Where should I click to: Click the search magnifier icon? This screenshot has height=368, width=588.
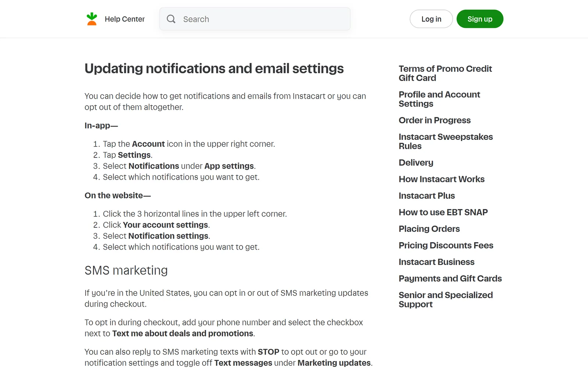coord(171,19)
